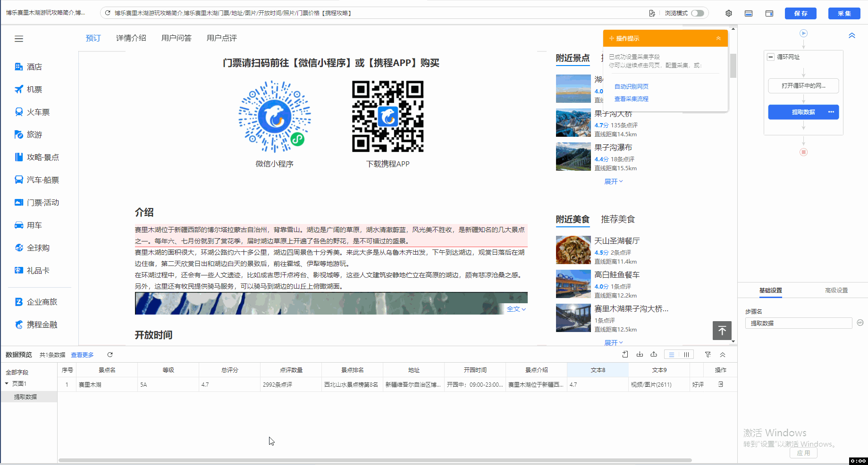Click the workflow stop end node
Viewport: 868px width, 465px height.
(804, 152)
